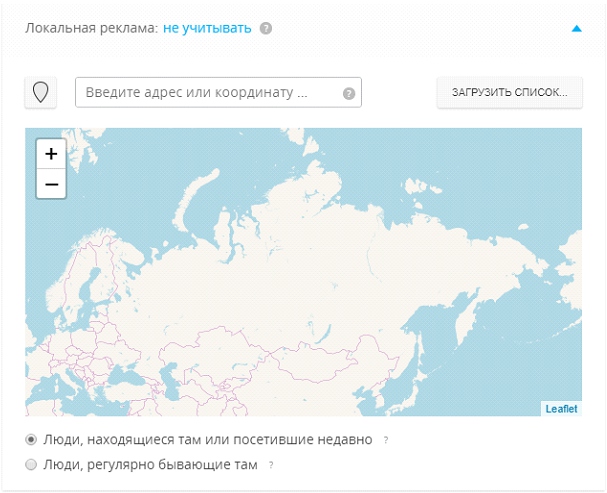This screenshot has width=607, height=493.
Task: Focus the 'Введите адрес или координату' field
Action: pyautogui.click(x=218, y=92)
